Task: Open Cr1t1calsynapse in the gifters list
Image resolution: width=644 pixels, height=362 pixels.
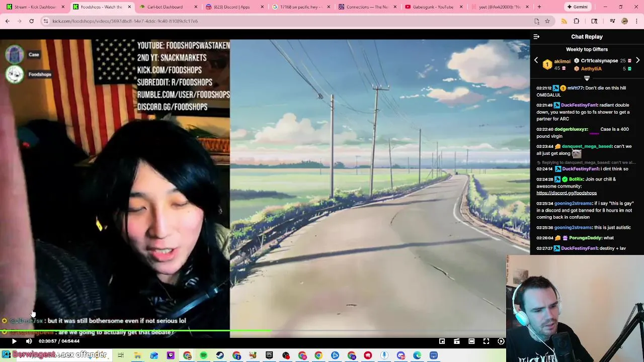Action: click(x=599, y=61)
